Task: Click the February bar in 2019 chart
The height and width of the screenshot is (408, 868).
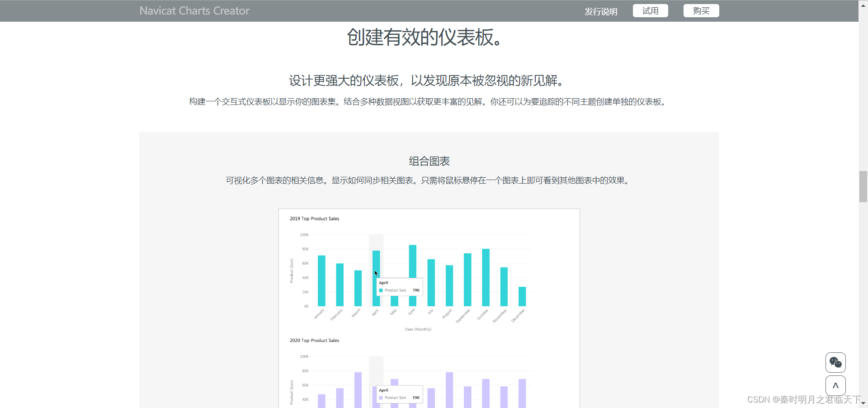Action: pyautogui.click(x=340, y=285)
